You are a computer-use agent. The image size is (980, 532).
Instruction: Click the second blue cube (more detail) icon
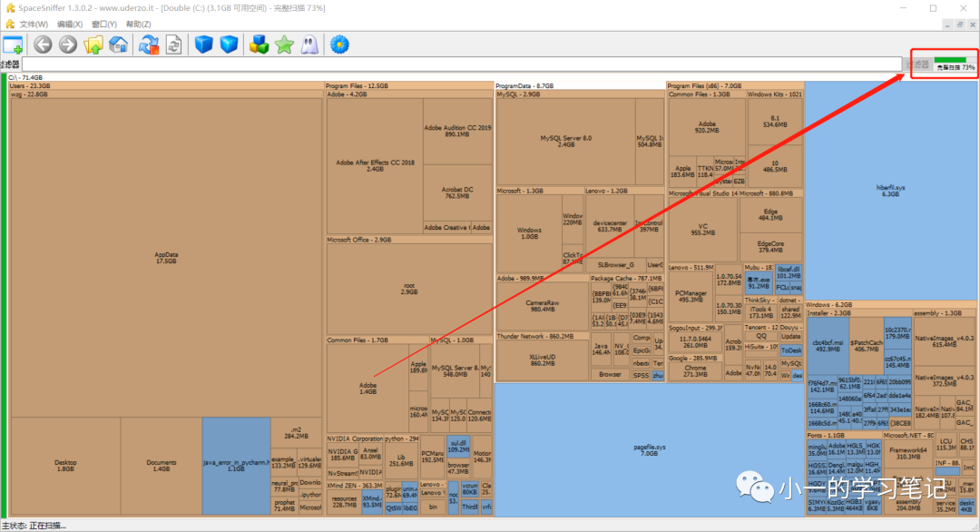(x=229, y=45)
